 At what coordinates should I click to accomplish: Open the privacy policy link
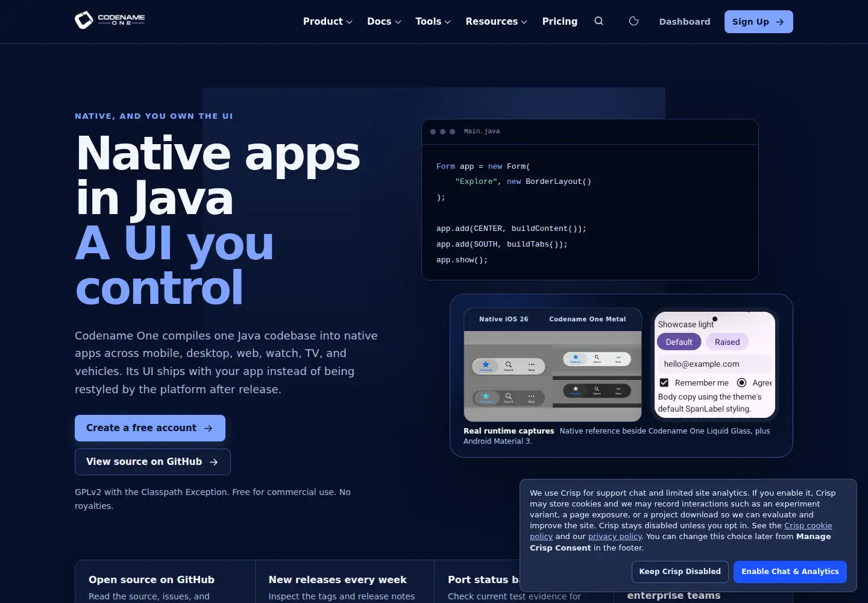(615, 537)
